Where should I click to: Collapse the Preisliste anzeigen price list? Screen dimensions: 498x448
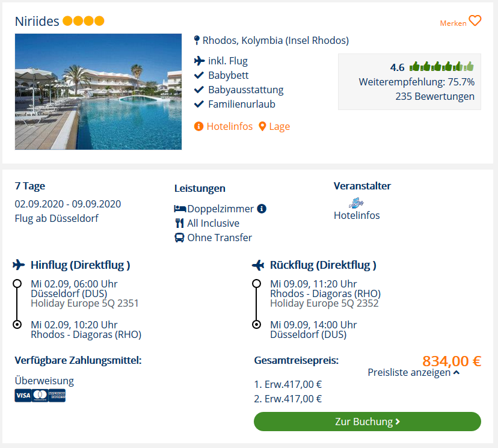[413, 372]
